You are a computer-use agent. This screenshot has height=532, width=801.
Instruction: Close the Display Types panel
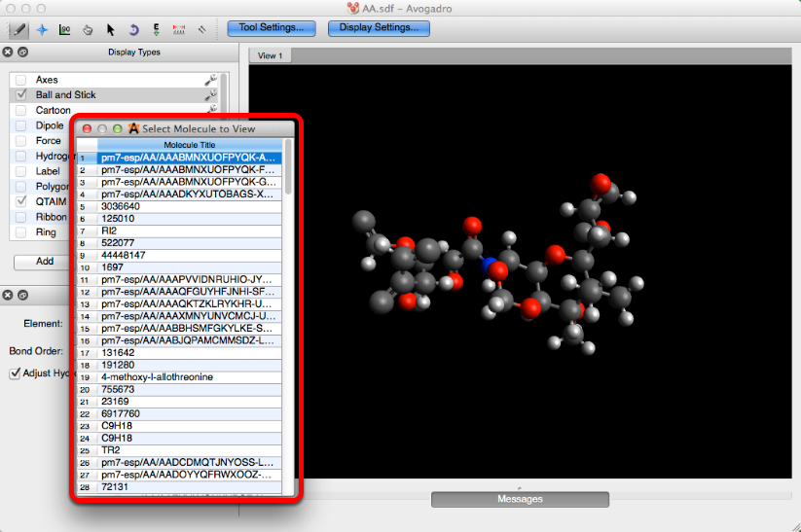click(x=8, y=53)
